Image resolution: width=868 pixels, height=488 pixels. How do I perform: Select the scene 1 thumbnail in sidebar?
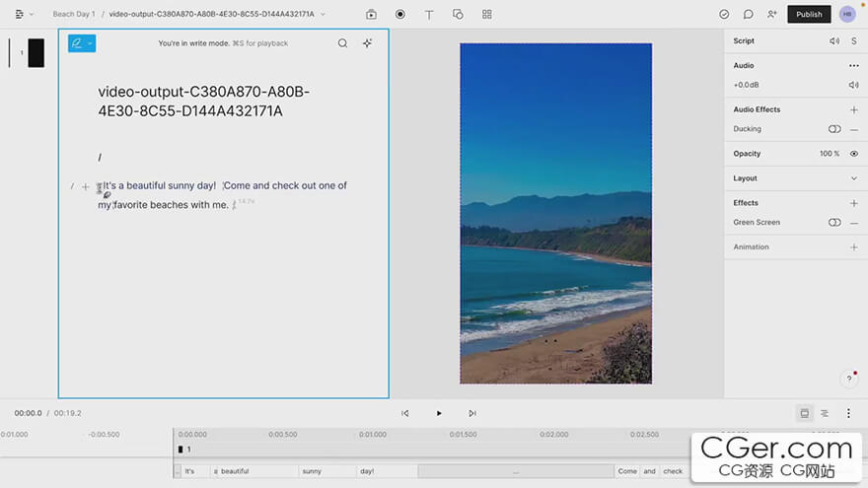pos(36,53)
